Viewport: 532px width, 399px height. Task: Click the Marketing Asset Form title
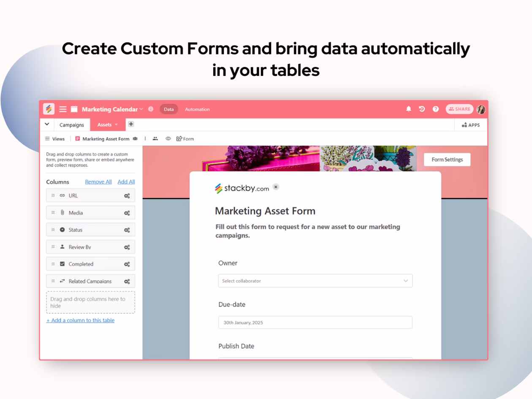click(x=265, y=211)
